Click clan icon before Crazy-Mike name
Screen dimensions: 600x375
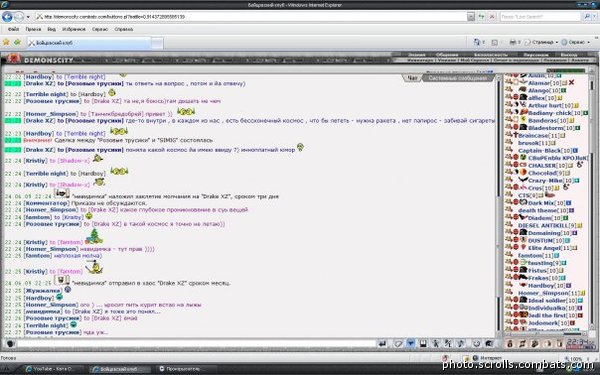pos(523,180)
